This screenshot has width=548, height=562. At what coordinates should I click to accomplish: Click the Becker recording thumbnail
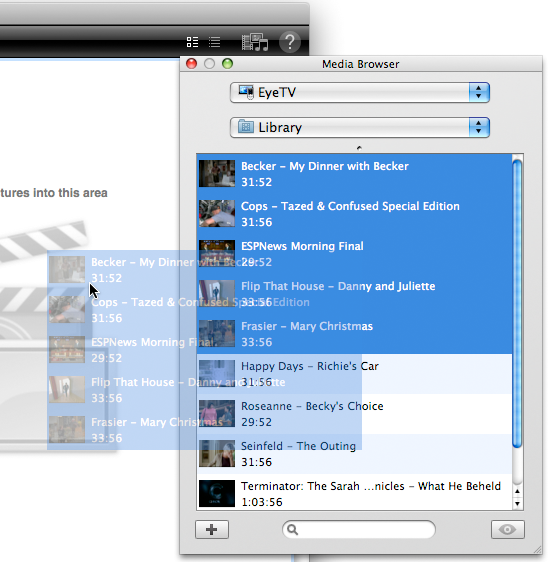217,173
